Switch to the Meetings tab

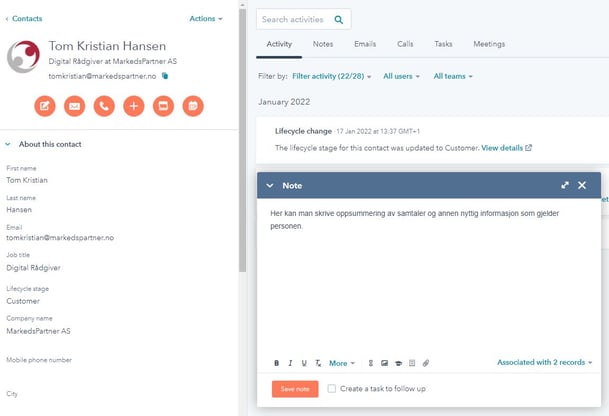pos(489,44)
